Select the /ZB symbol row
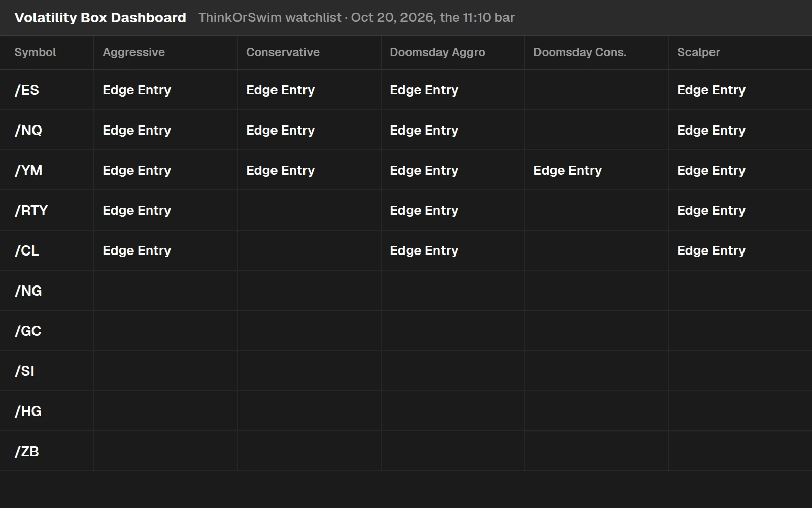Image resolution: width=812 pixels, height=508 pixels. pyautogui.click(x=406, y=451)
